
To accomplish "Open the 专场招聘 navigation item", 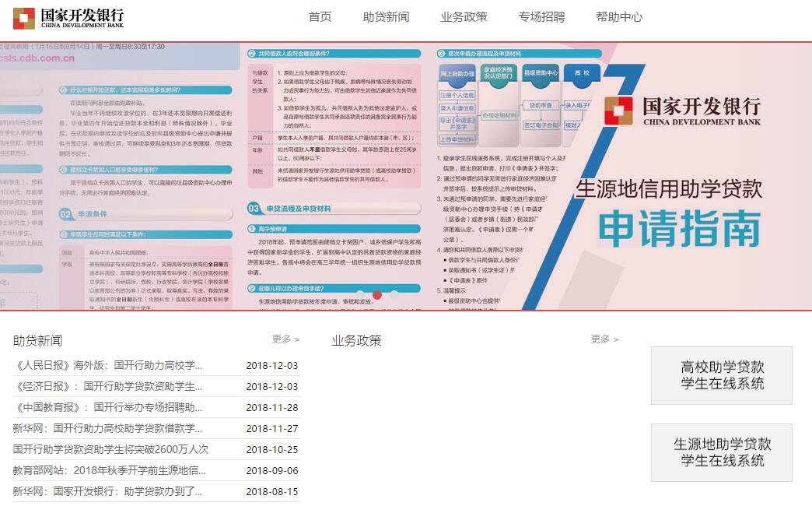I will pyautogui.click(x=541, y=17).
